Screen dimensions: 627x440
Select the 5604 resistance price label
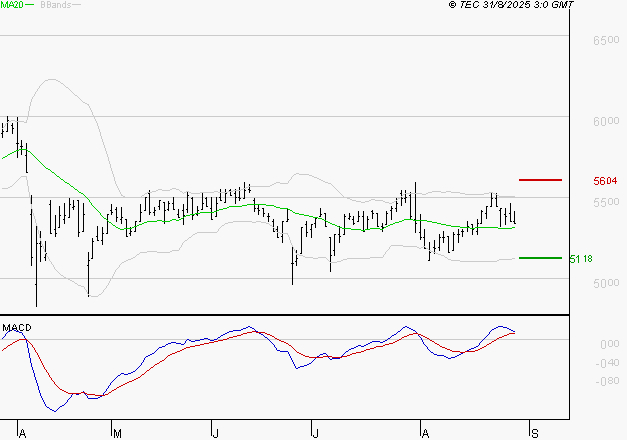(606, 181)
